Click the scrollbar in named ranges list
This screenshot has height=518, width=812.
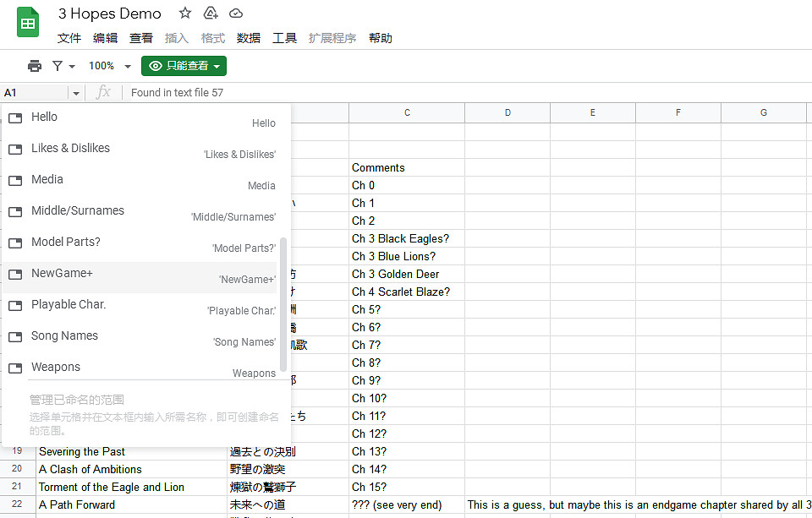click(x=283, y=304)
